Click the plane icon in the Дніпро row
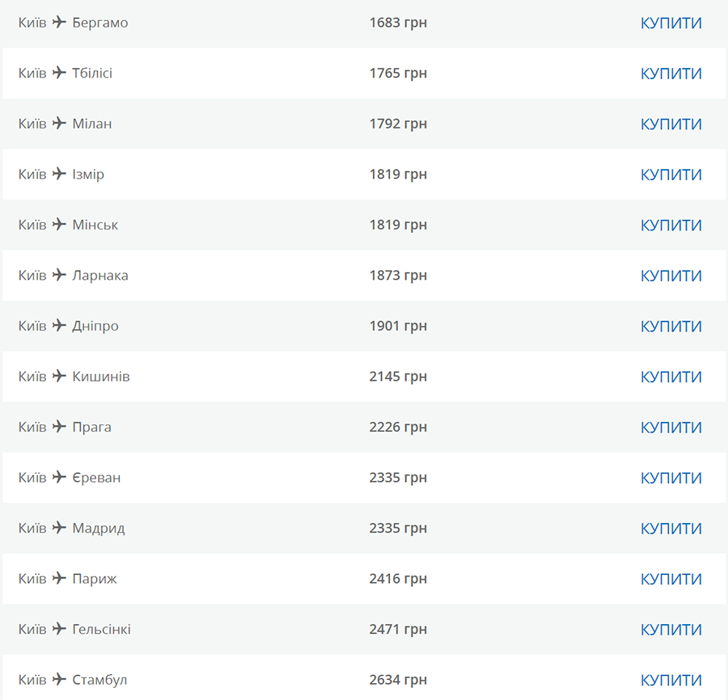This screenshot has height=700, width=728. 59,325
